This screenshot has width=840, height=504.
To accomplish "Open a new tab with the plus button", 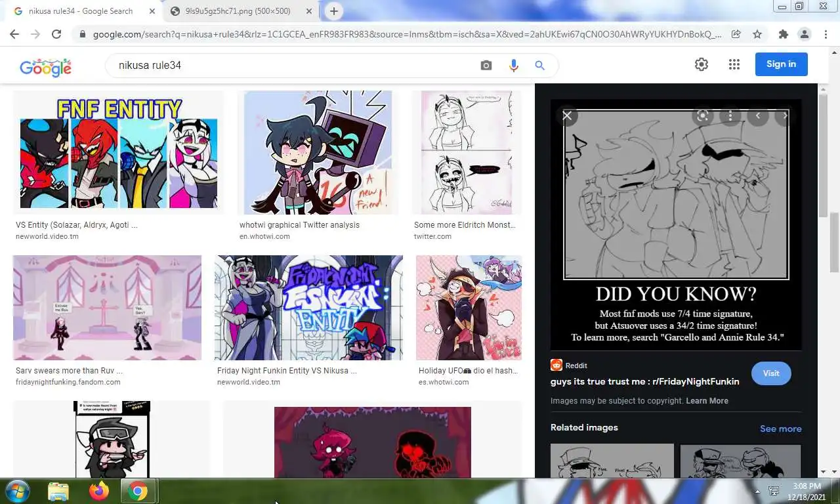I will tap(334, 11).
